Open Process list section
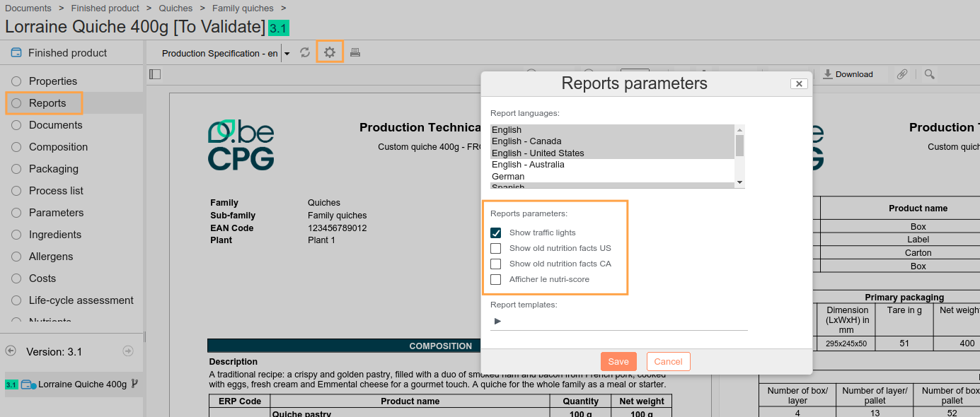This screenshot has width=980, height=417. coord(56,191)
